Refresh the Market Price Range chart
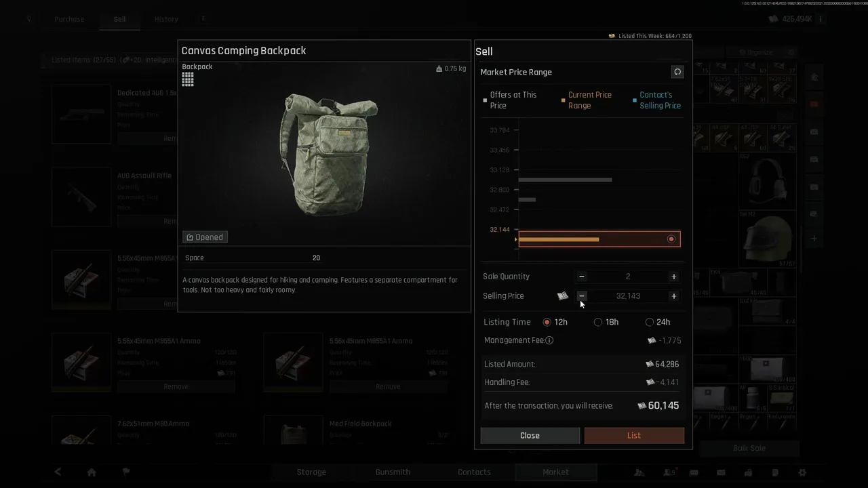The image size is (868, 488). point(677,72)
